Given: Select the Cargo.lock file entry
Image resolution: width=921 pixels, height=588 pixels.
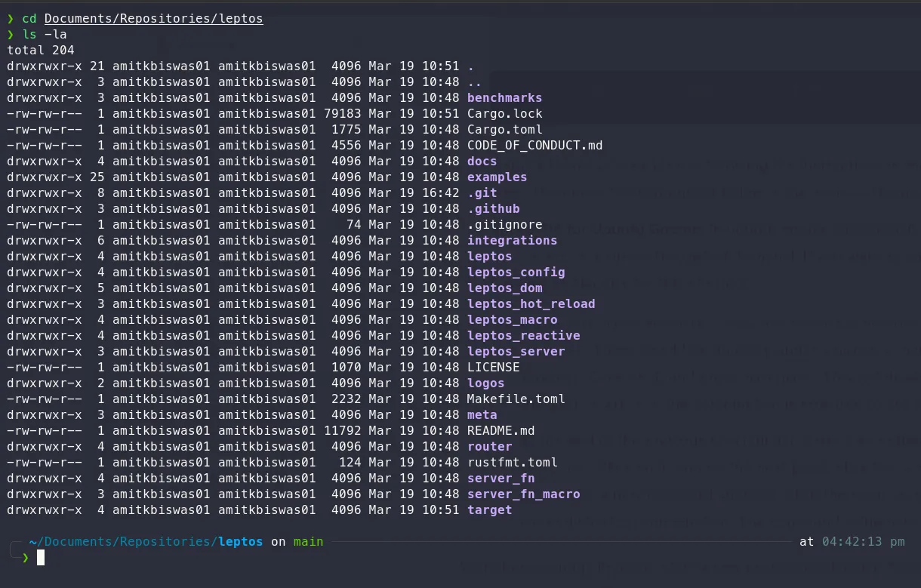Looking at the screenshot, I should pos(504,113).
